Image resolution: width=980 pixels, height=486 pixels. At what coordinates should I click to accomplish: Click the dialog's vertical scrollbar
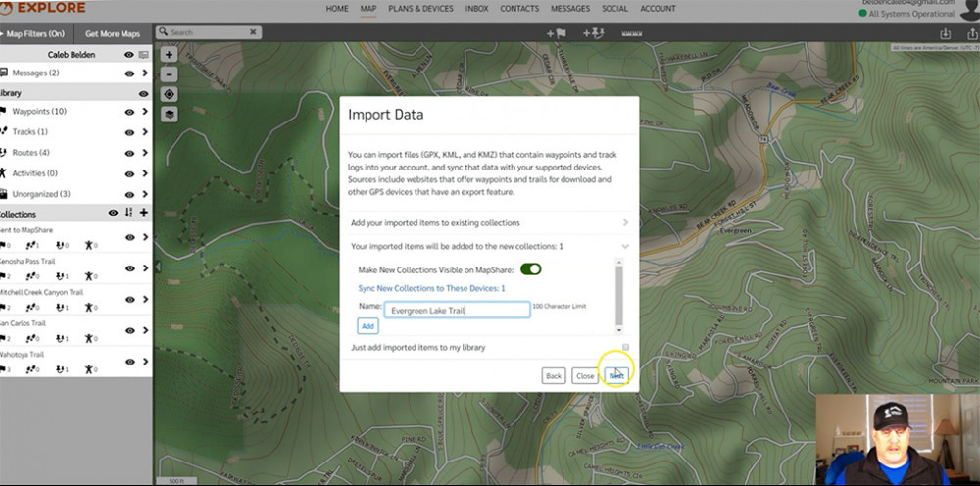point(619,294)
